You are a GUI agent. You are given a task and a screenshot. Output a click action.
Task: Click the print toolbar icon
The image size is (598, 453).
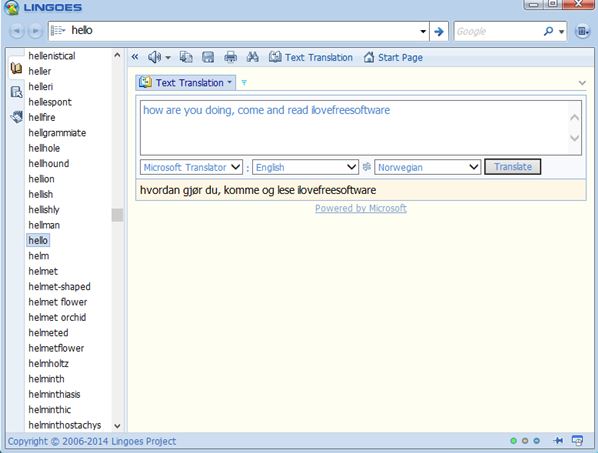click(230, 57)
